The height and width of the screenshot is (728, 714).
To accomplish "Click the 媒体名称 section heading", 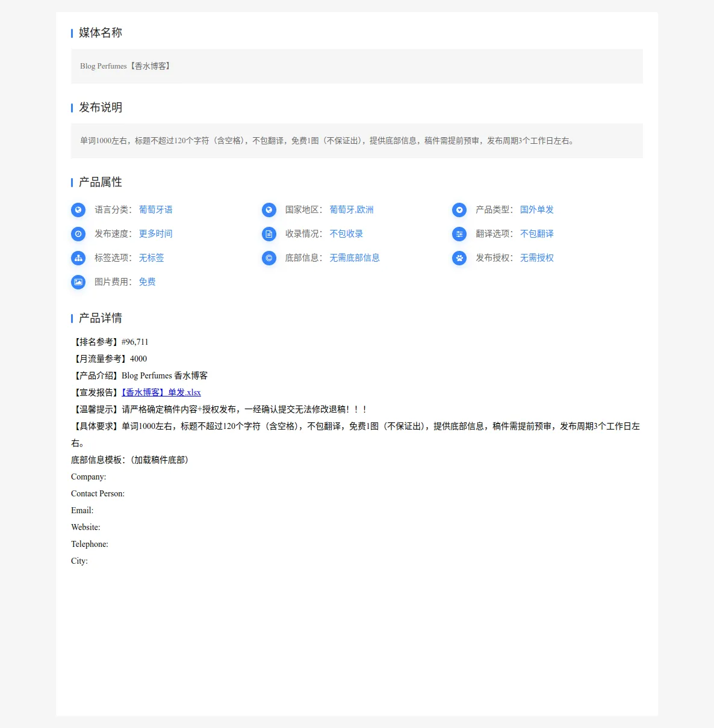I will point(101,32).
